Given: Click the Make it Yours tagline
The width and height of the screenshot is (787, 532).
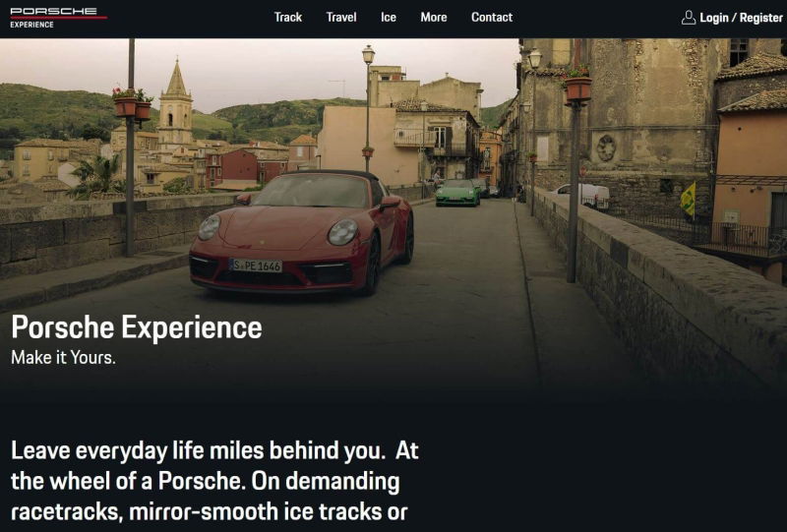Looking at the screenshot, I should [63, 358].
